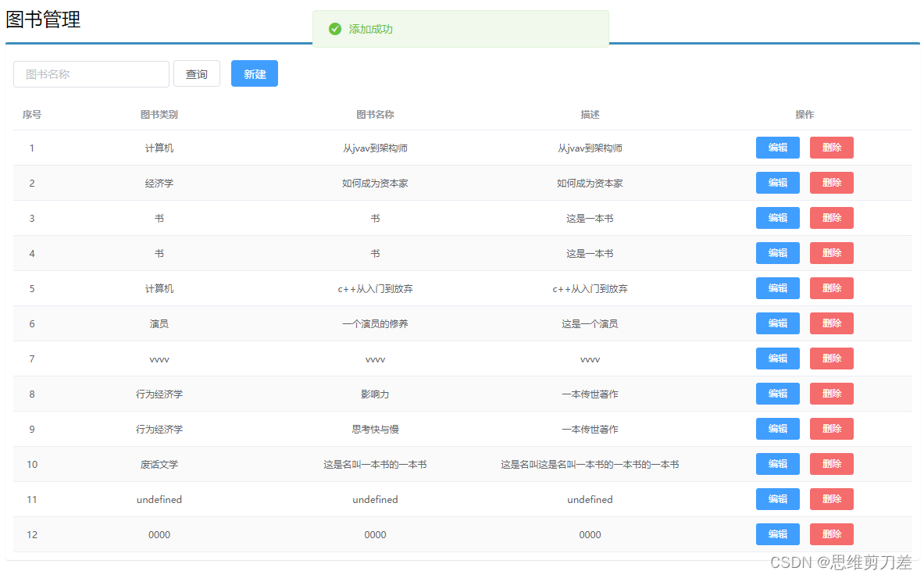
Task: Edit the book c++从入门到放弃
Action: [777, 287]
